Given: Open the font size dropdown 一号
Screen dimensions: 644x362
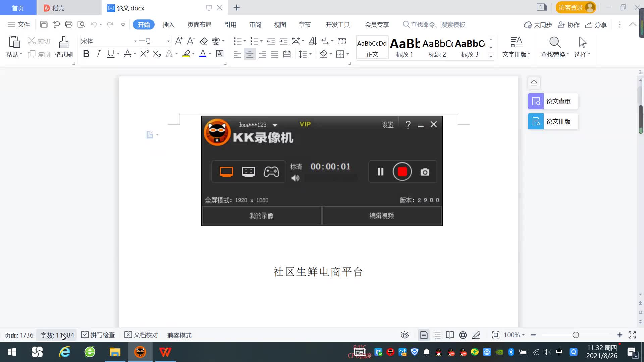Looking at the screenshot, I should coord(168,41).
